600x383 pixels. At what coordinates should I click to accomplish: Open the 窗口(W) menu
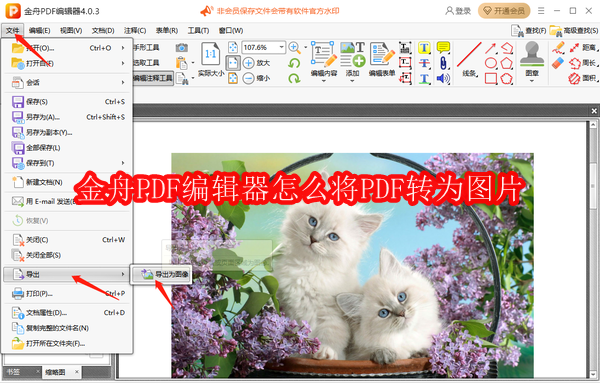(x=231, y=31)
